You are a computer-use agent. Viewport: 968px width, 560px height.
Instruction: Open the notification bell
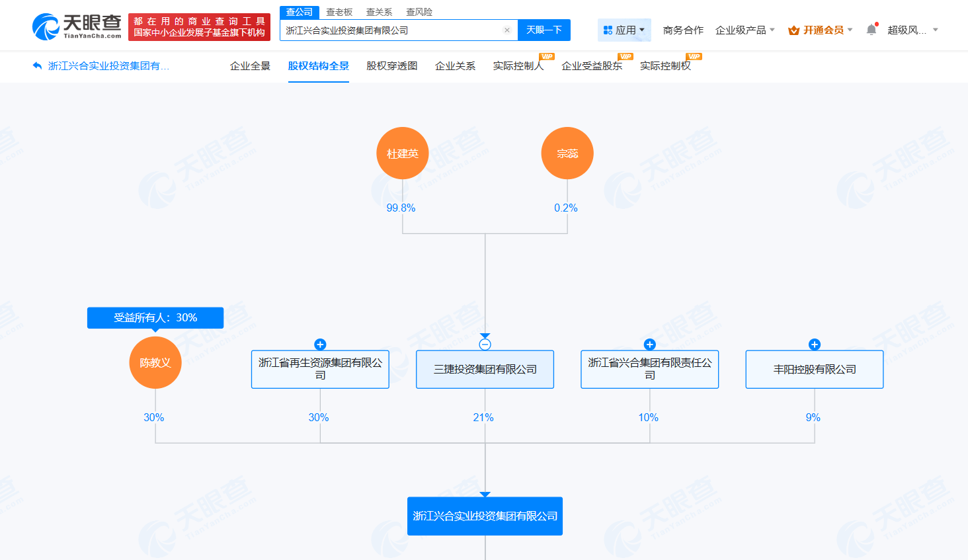coord(871,30)
